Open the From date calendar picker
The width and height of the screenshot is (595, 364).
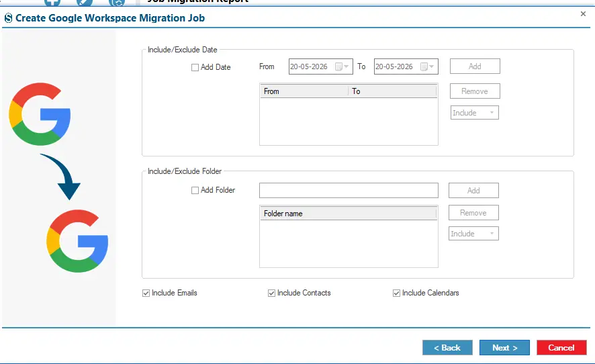342,66
